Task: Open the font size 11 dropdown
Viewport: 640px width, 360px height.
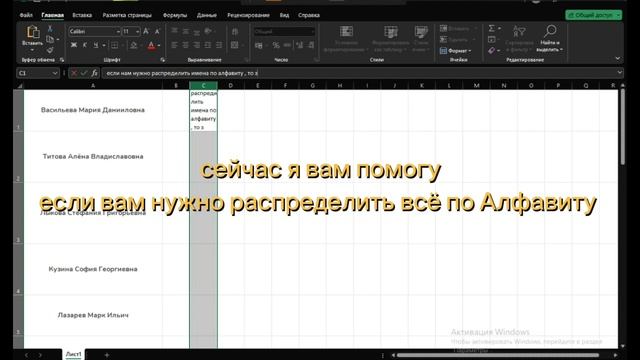Action: [137, 31]
